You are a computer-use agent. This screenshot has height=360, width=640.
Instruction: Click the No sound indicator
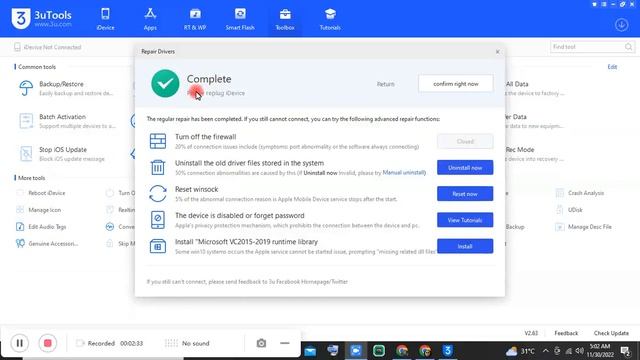187,343
